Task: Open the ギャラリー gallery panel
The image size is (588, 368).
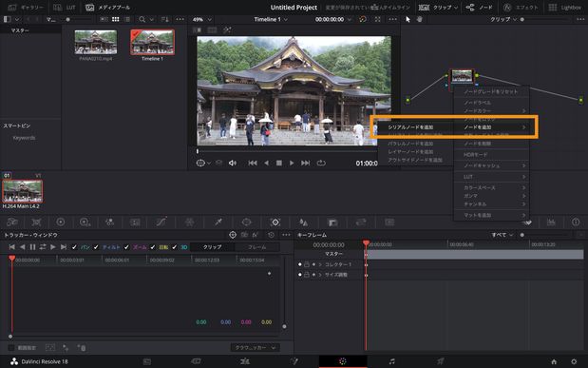Action: click(26, 8)
